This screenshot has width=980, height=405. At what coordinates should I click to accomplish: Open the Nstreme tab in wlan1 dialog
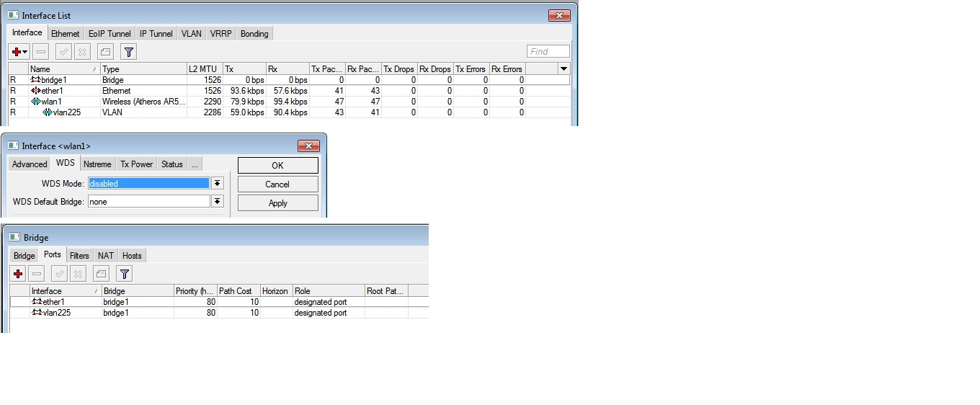coord(97,164)
